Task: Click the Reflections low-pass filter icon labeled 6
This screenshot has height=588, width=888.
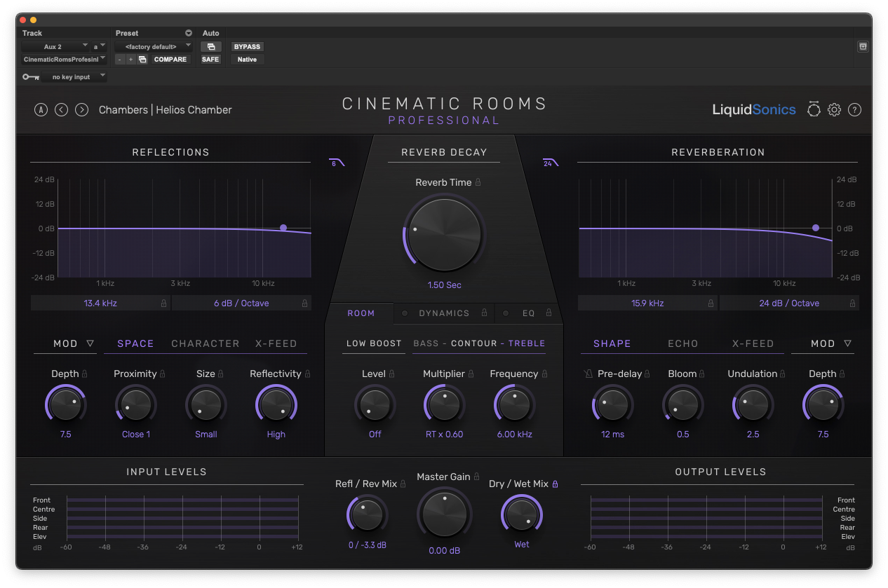Action: (337, 163)
